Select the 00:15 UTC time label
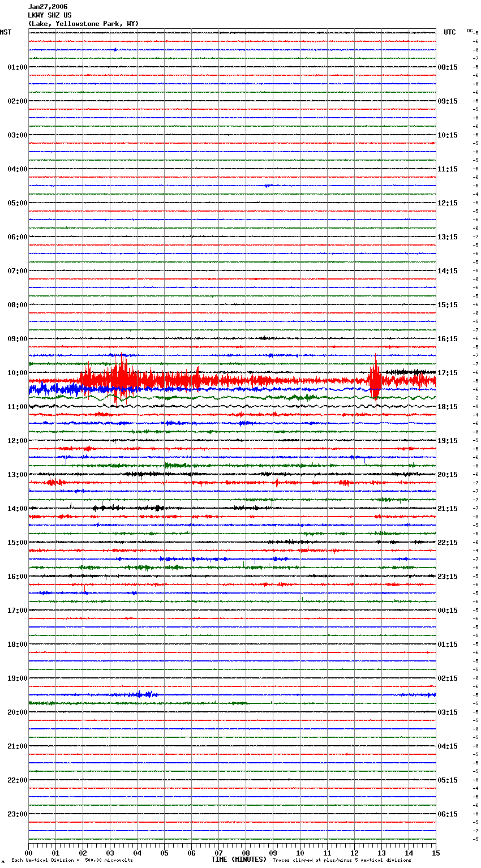481x868 pixels. (448, 611)
